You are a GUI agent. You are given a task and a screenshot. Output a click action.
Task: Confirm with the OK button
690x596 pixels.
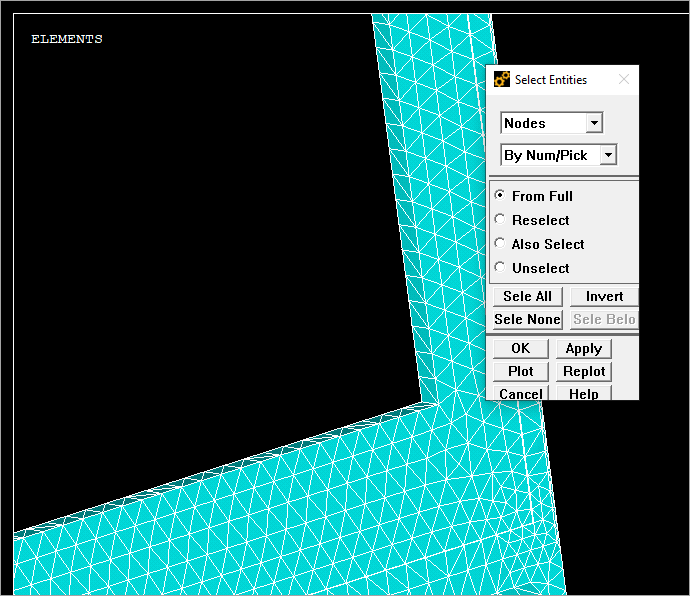pos(521,349)
